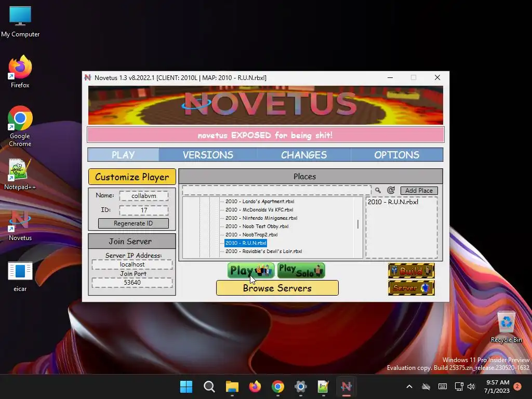Click the Places list scrollbar thumb
Image resolution: width=532 pixels, height=399 pixels.
358,224
